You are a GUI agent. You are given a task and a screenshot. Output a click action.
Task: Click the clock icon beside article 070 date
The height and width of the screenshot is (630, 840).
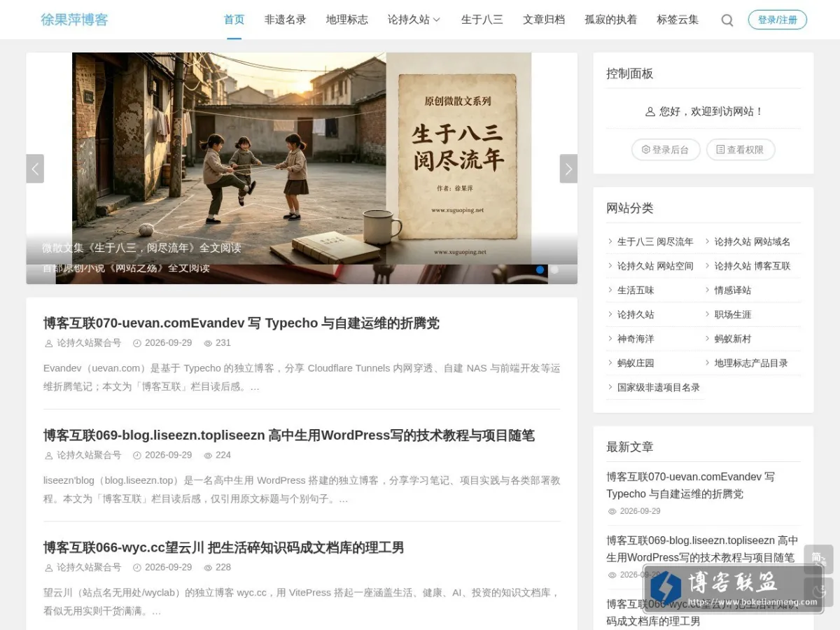[137, 344]
